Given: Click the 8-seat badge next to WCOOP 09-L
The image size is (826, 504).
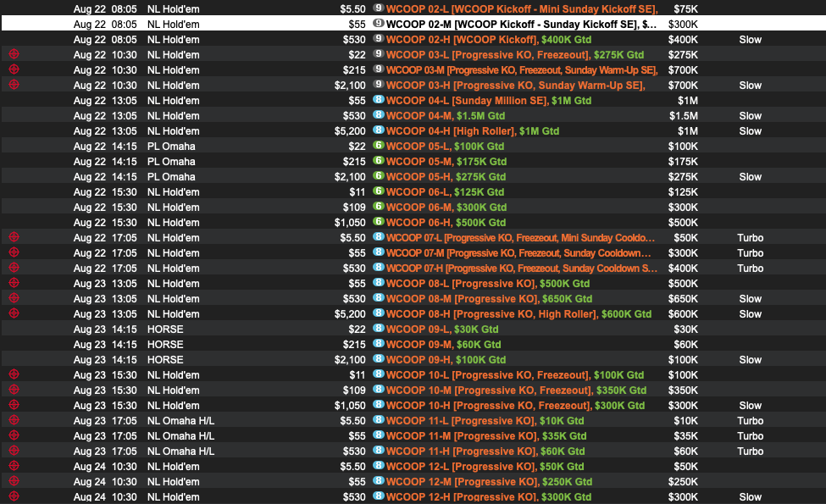Looking at the screenshot, I should click(x=378, y=329).
